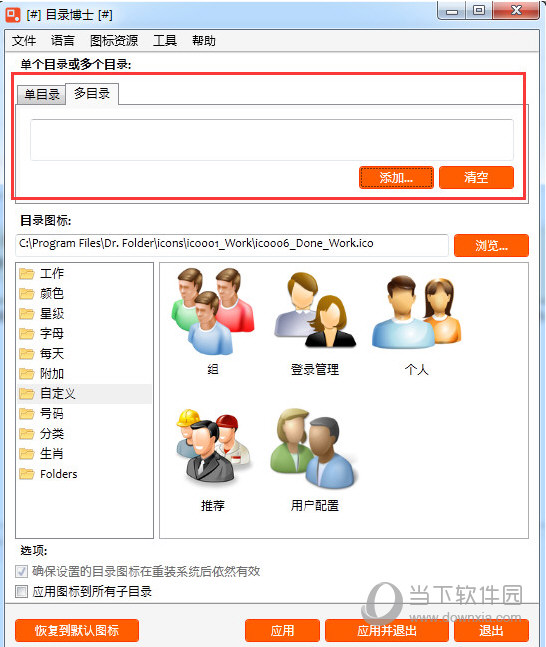The height and width of the screenshot is (647, 546).
Task: Switch to the 单目录 tab
Action: click(42, 94)
